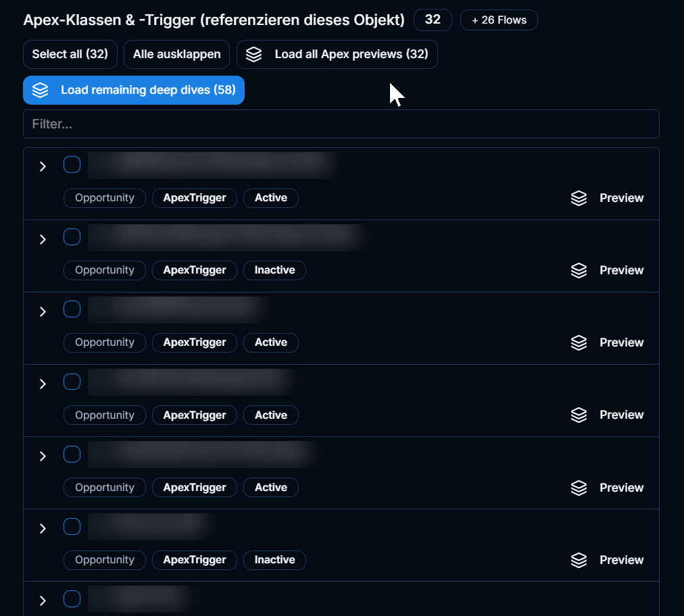Open Preview for the sixth row, Inactive trigger
Screen dimensions: 684x616
pos(607,560)
